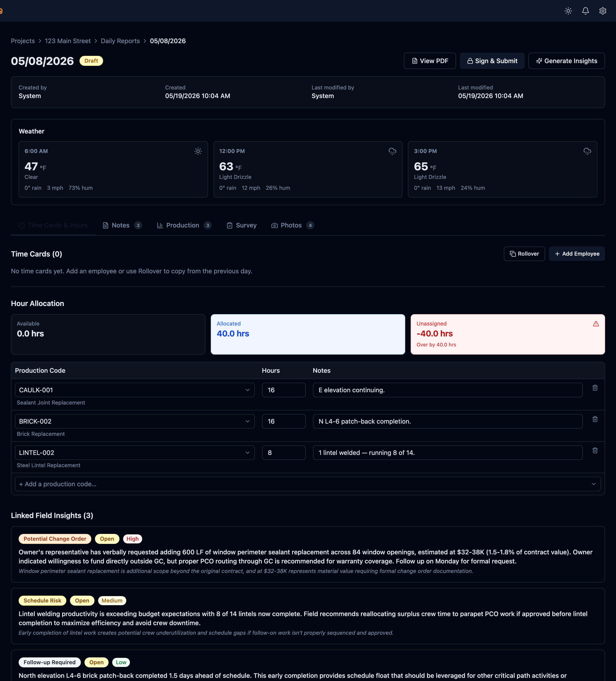This screenshot has width=616, height=681.
Task: Click the Survey tab clipboard icon
Action: click(x=230, y=225)
